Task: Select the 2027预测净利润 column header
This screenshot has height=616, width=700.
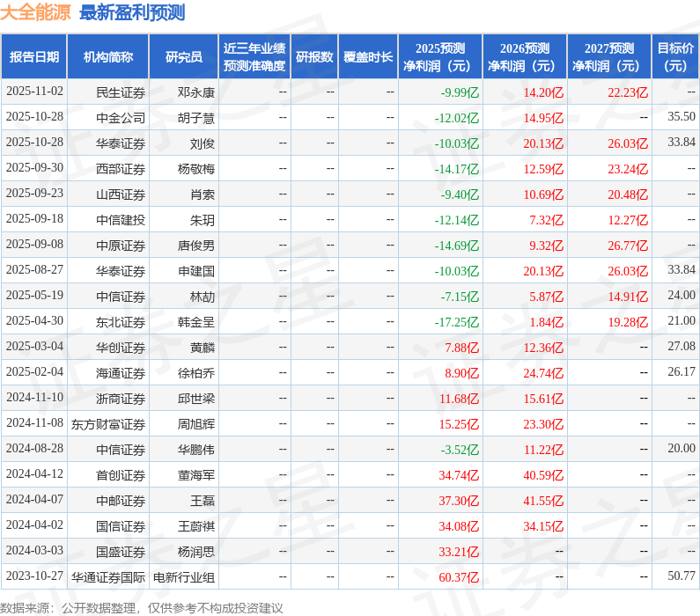Action: point(609,56)
